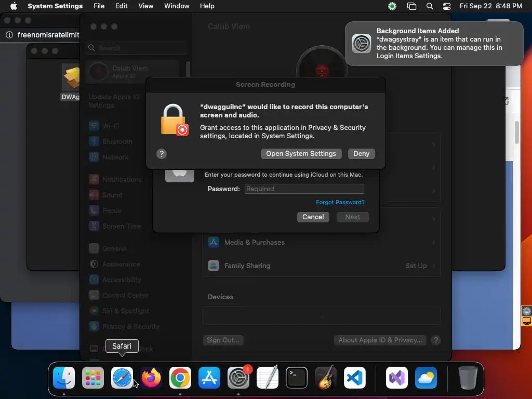Viewport: 532px width, 399px height.
Task: Click the Screen Recording help question mark
Action: 162,154
